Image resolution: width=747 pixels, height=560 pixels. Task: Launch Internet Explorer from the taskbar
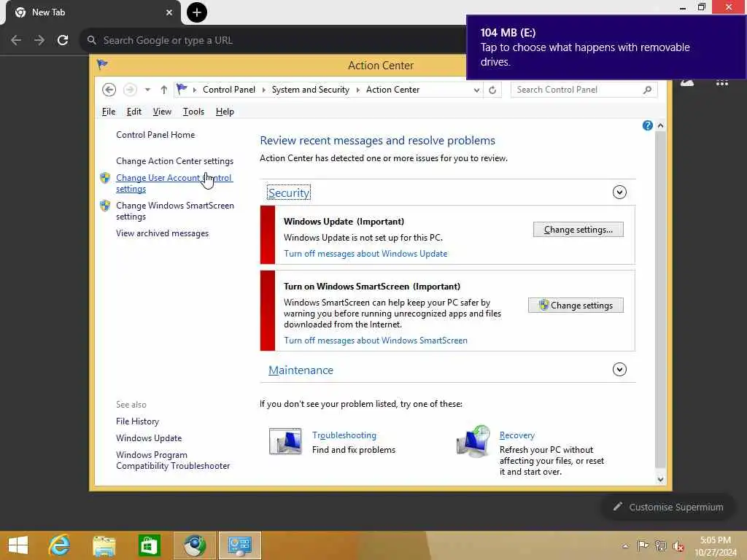tap(60, 545)
